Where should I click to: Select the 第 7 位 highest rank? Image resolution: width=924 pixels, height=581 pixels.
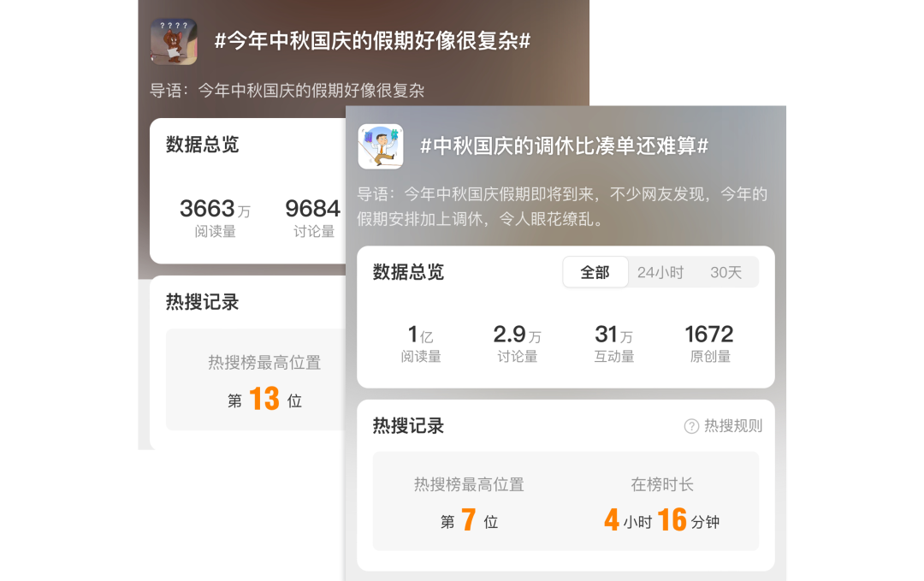tap(469, 521)
